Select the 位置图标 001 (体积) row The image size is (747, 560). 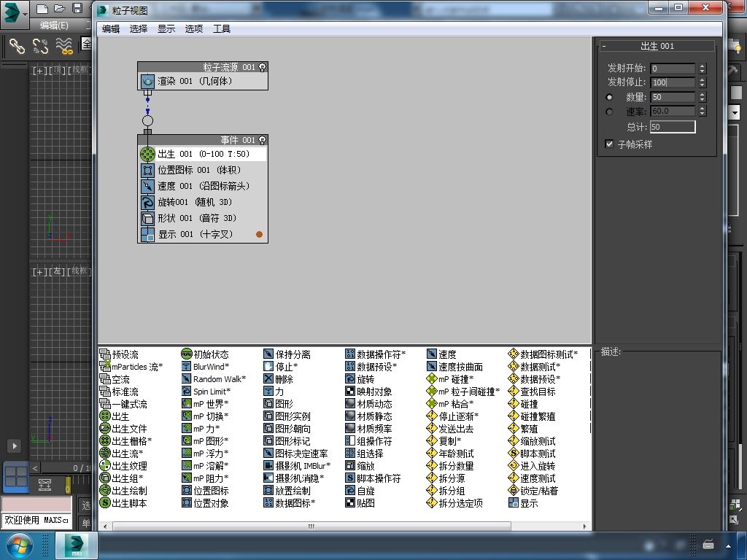pos(203,170)
